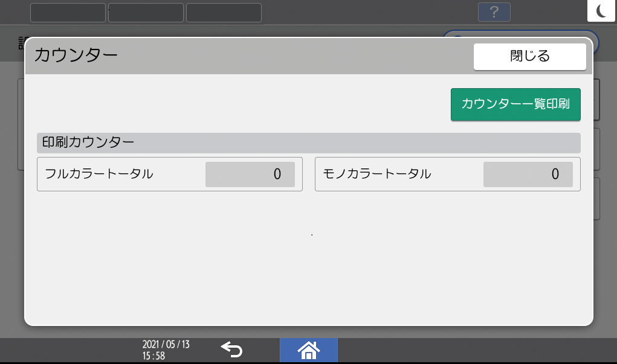Switch to the middle tab in the header

tap(145, 13)
